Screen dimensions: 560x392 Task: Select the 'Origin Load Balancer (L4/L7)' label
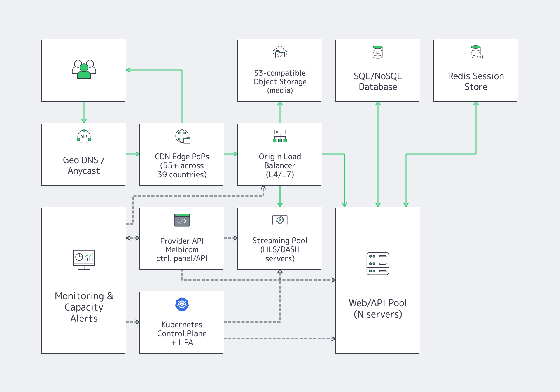pyautogui.click(x=280, y=165)
